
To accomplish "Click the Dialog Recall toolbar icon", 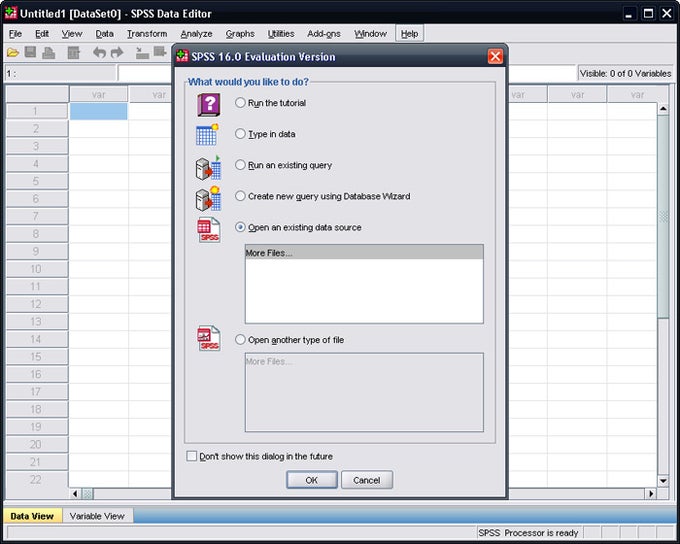I will click(x=74, y=53).
